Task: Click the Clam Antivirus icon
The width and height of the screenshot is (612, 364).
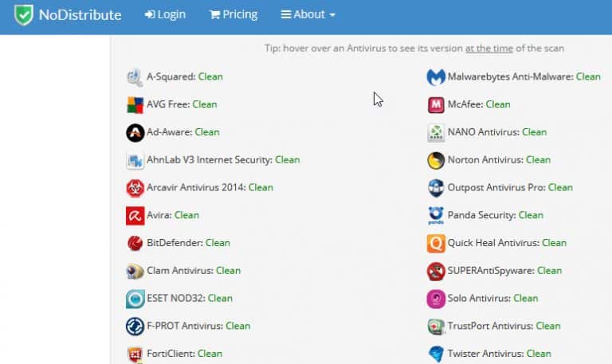Action: click(x=135, y=271)
